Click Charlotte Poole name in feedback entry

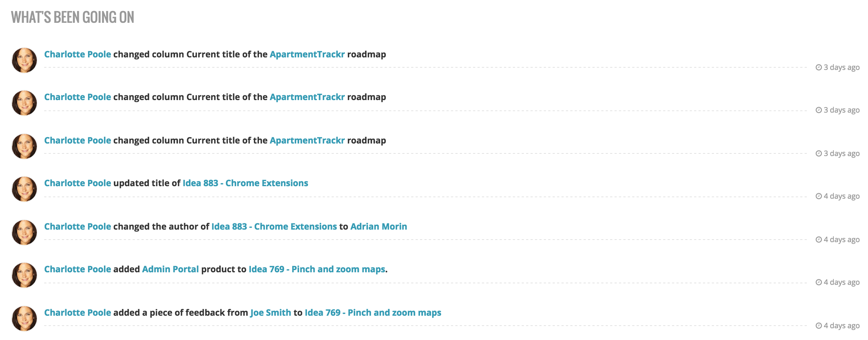click(77, 313)
